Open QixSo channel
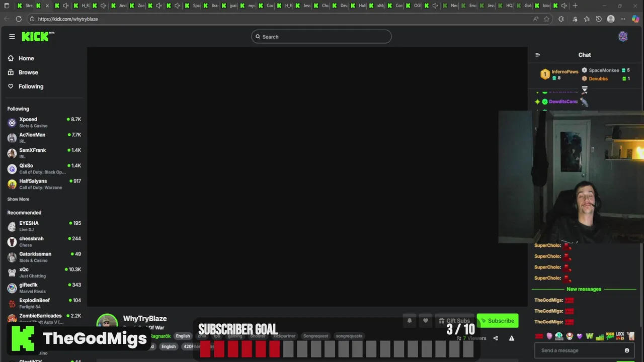The image size is (644, 362). click(x=44, y=168)
